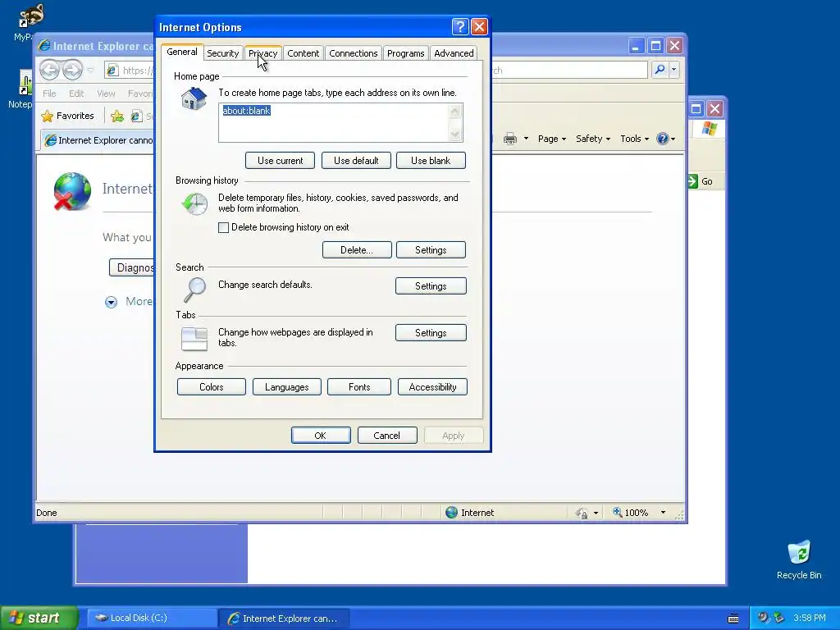The width and height of the screenshot is (840, 630).
Task: Expand the More information arrow
Action: (x=111, y=302)
